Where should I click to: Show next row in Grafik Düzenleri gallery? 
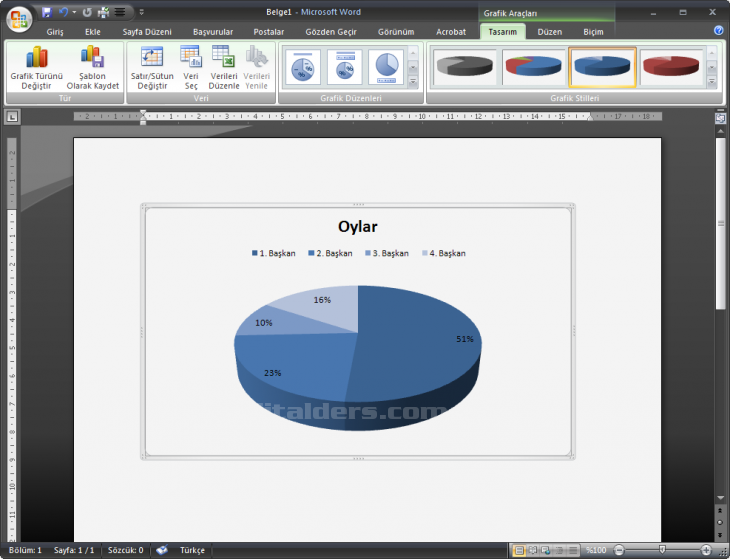point(413,68)
